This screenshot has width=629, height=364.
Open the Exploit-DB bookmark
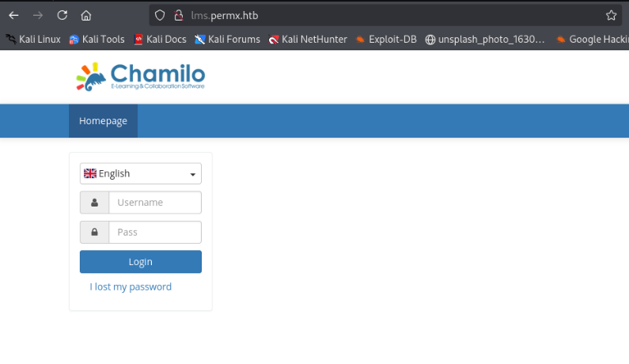pos(386,40)
